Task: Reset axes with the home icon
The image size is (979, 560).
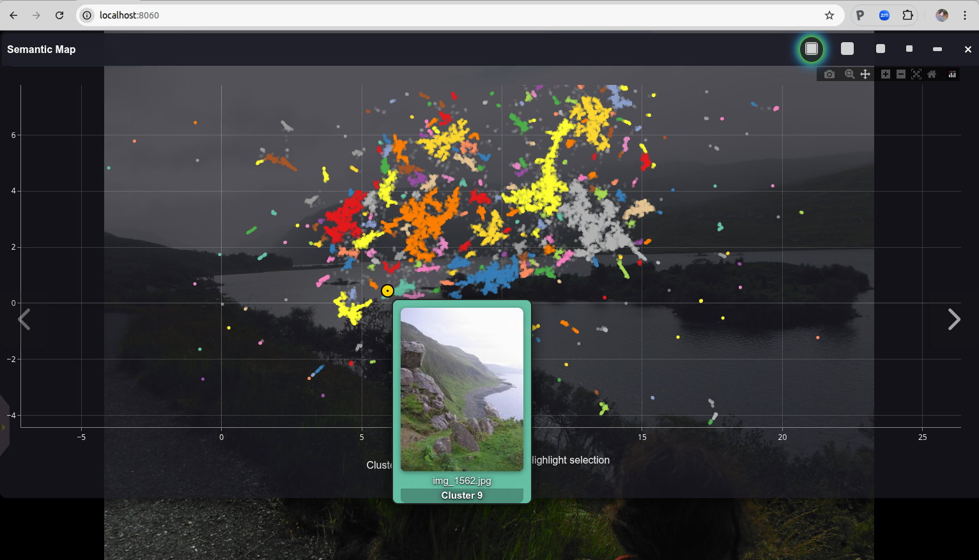Action: [x=932, y=74]
